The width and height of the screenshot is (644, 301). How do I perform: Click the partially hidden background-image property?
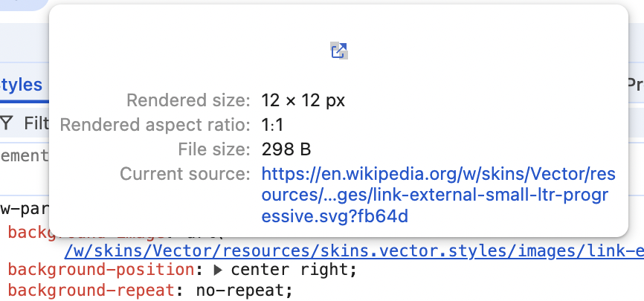pos(28,233)
